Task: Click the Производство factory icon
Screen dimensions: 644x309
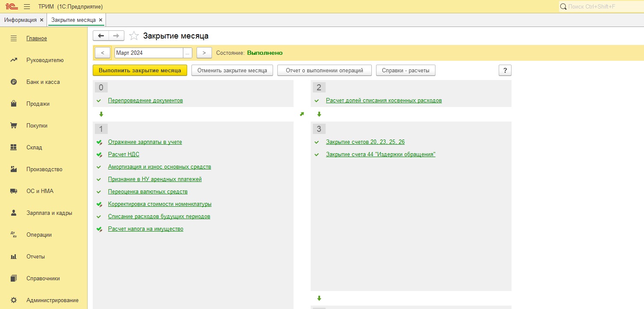Action: click(14, 169)
